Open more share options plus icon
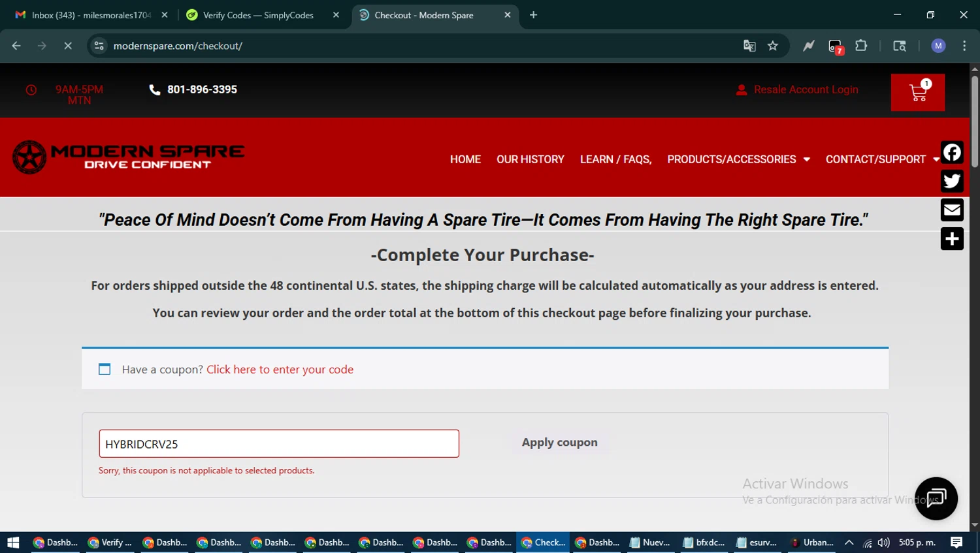 click(952, 238)
